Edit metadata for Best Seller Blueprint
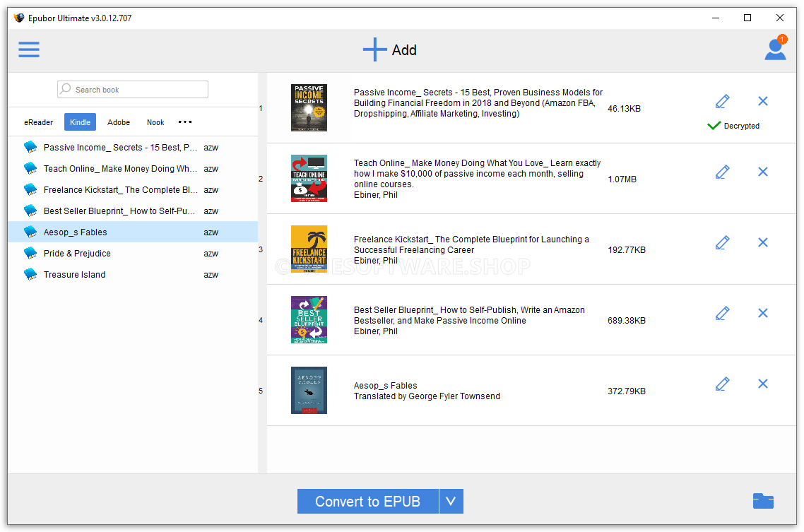804x532 pixels. coord(723,314)
